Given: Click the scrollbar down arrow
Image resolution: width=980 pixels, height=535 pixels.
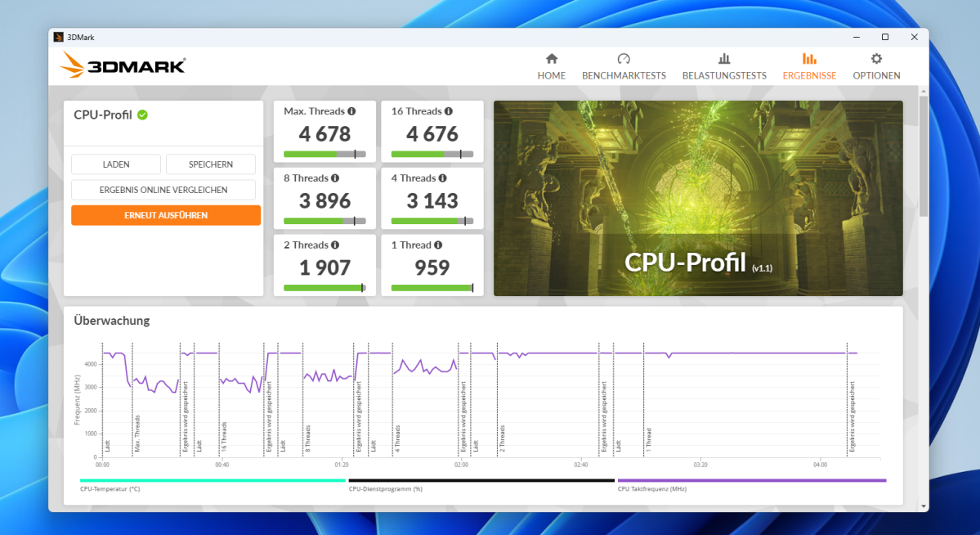Looking at the screenshot, I should (923, 506).
